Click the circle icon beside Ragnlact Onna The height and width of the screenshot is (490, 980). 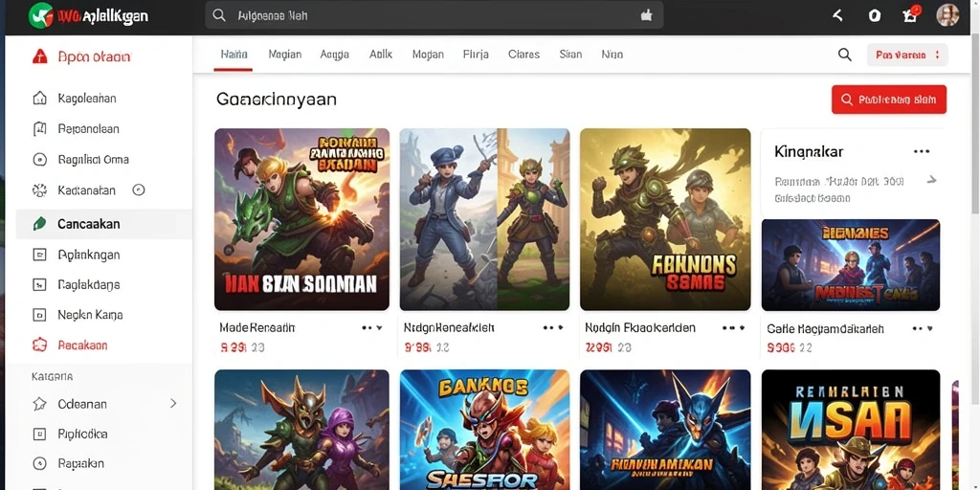pos(39,160)
